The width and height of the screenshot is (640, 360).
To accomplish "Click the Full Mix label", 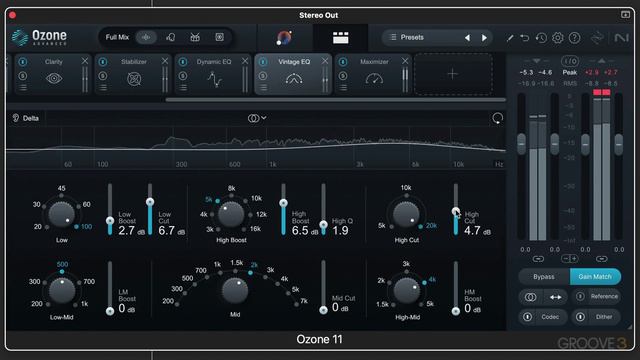I will coord(117,37).
